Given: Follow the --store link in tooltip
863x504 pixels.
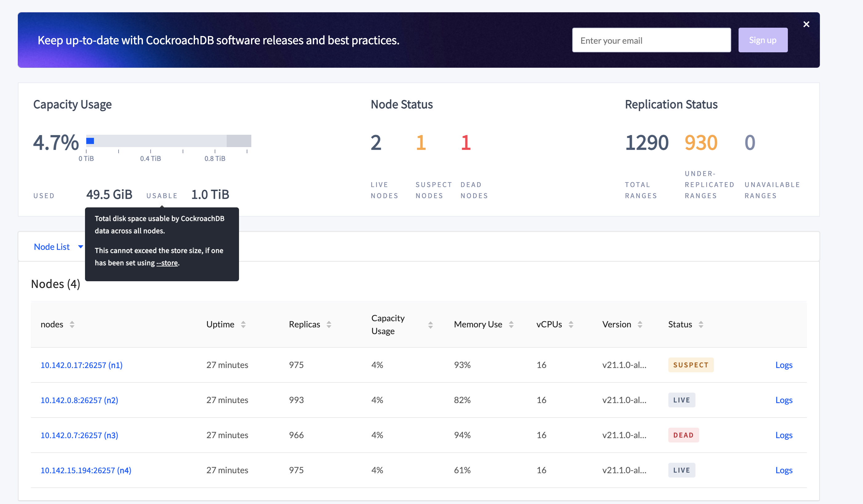Looking at the screenshot, I should pos(167,263).
